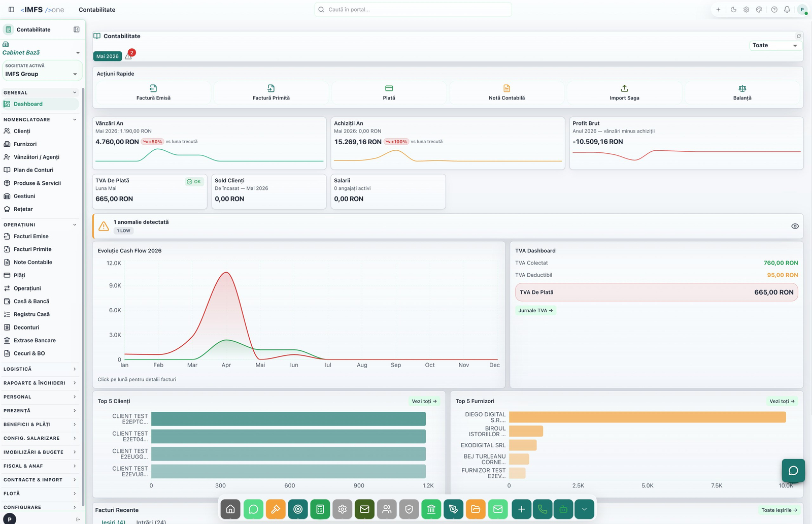Image resolution: width=812 pixels, height=524 pixels.
Task: Open Facturi Emise in the sidebar
Action: tap(41, 236)
